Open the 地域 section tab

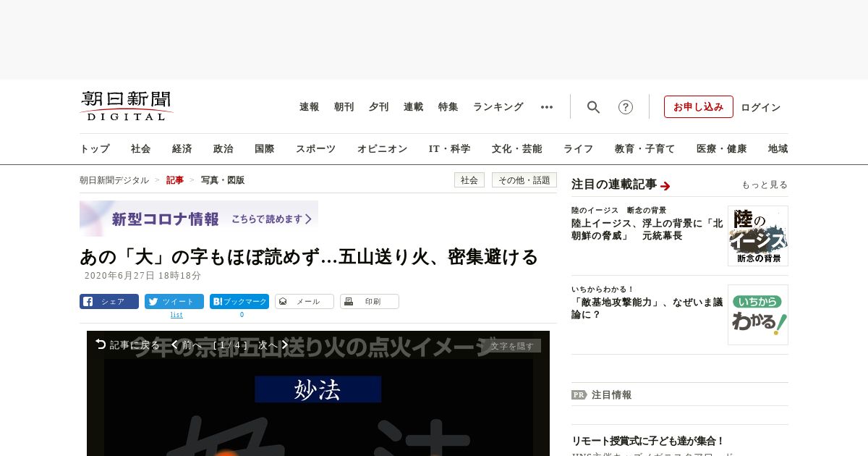point(778,149)
